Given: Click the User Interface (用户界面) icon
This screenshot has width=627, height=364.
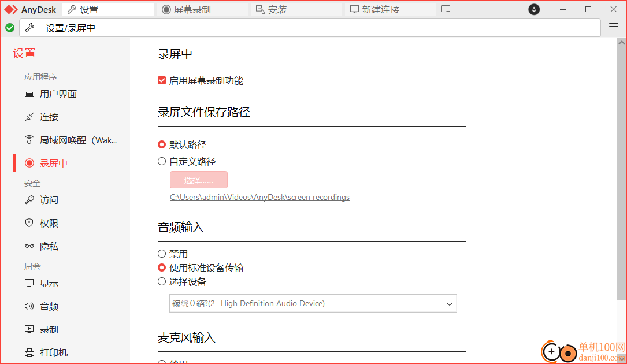Looking at the screenshot, I should [x=29, y=94].
